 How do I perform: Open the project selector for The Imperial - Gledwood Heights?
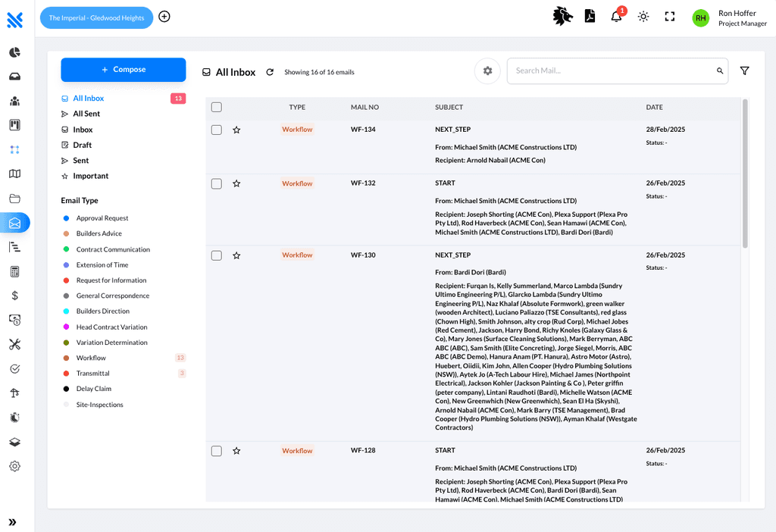click(x=96, y=17)
